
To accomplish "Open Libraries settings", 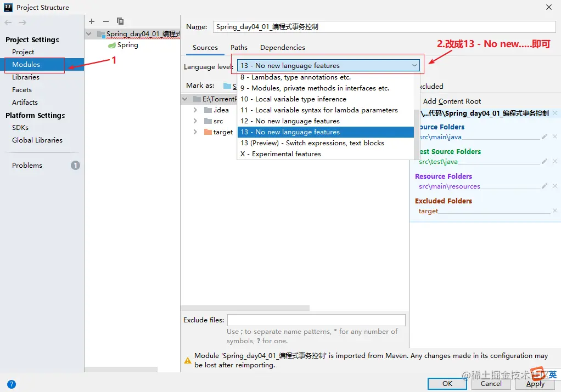I will [x=25, y=77].
